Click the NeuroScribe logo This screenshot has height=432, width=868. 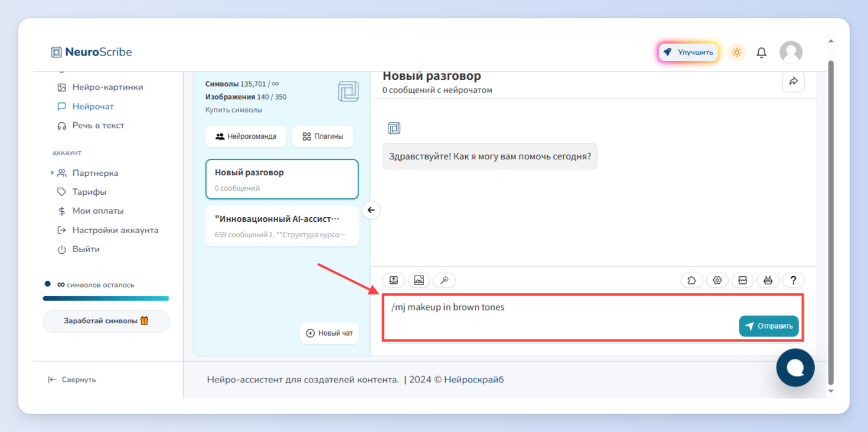tap(92, 52)
